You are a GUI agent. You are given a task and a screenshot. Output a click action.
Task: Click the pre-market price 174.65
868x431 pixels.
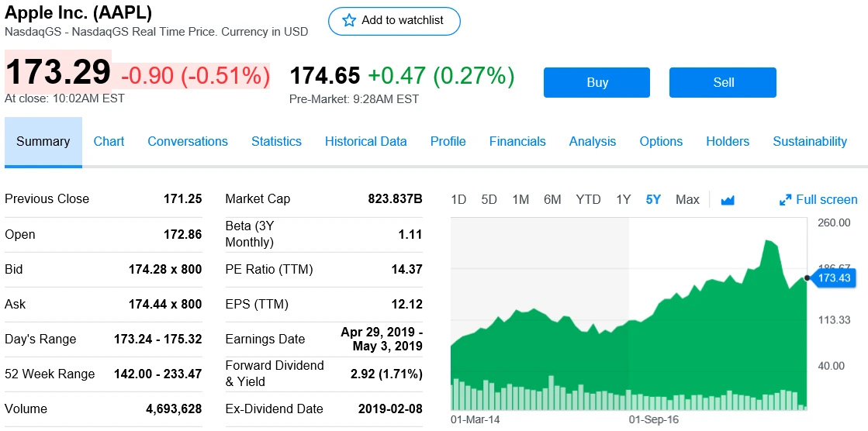click(x=325, y=76)
